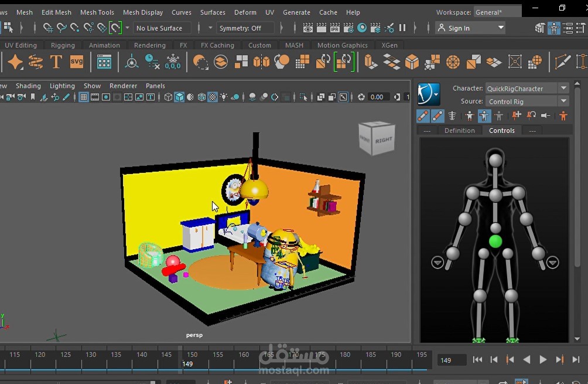Play the animation backwards
The width and height of the screenshot is (588, 384).
[527, 359]
